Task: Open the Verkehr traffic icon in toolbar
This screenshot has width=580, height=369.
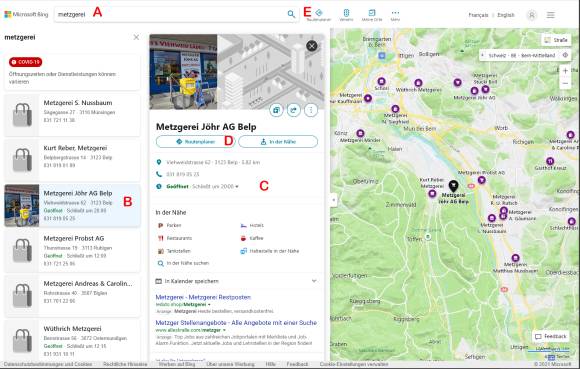Action: (346, 15)
